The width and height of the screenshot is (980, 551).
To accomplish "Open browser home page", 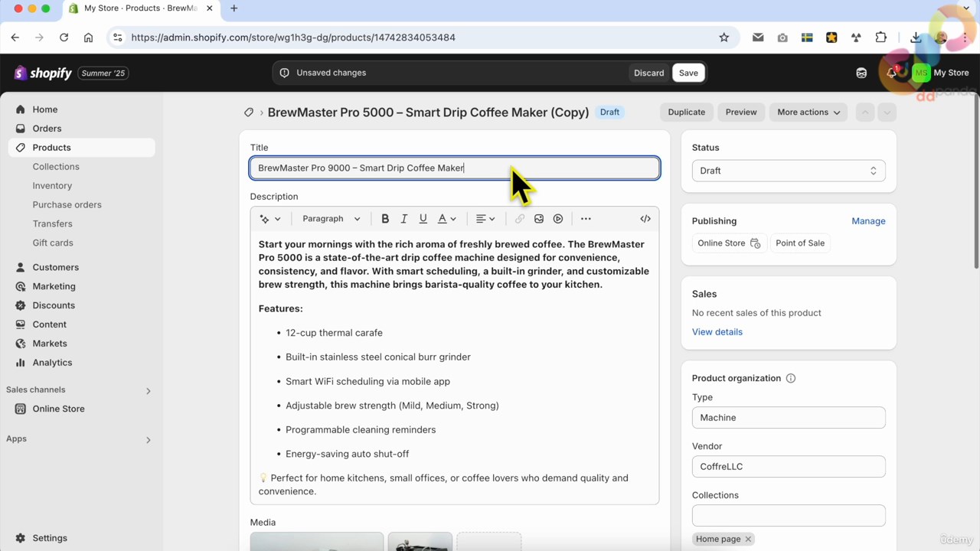I will tap(89, 37).
